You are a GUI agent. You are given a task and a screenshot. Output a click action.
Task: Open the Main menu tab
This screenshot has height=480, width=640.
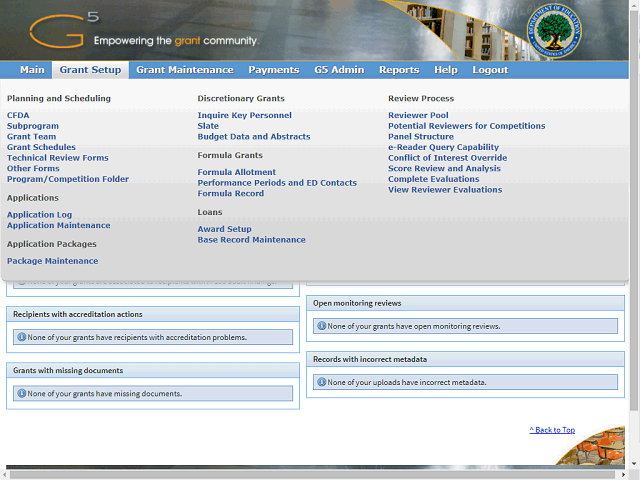(32, 70)
